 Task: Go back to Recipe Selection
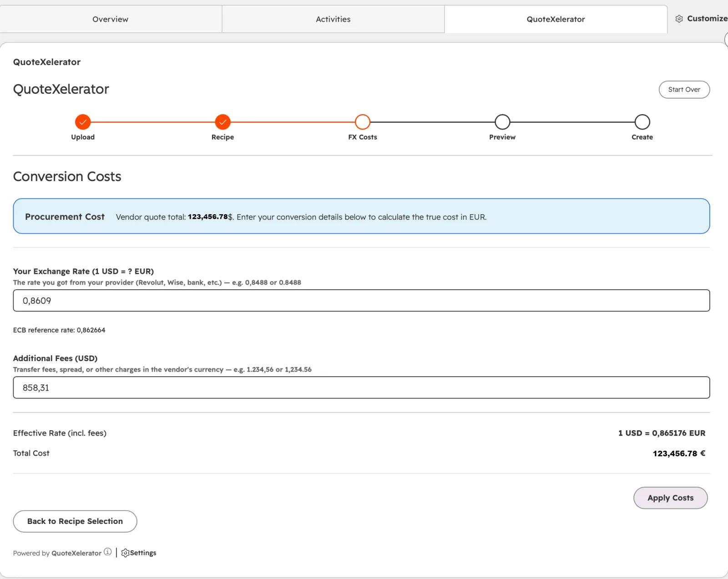[75, 521]
